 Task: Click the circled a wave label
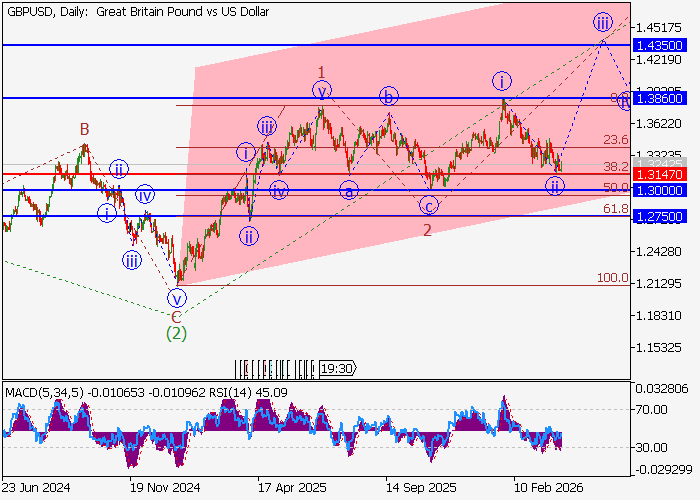click(348, 189)
